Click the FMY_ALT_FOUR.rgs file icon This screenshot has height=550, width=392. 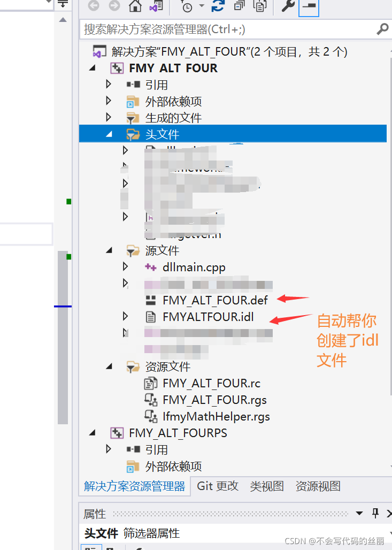tap(151, 400)
